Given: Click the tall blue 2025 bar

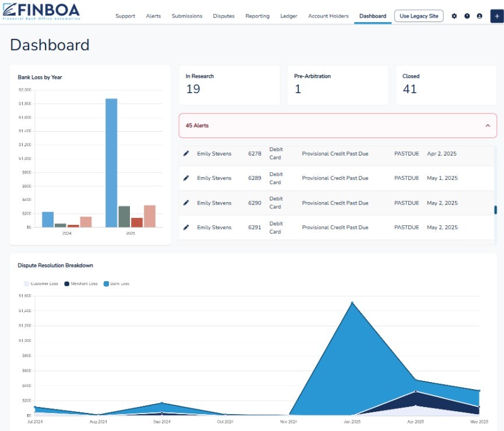Looking at the screenshot, I should point(111,162).
